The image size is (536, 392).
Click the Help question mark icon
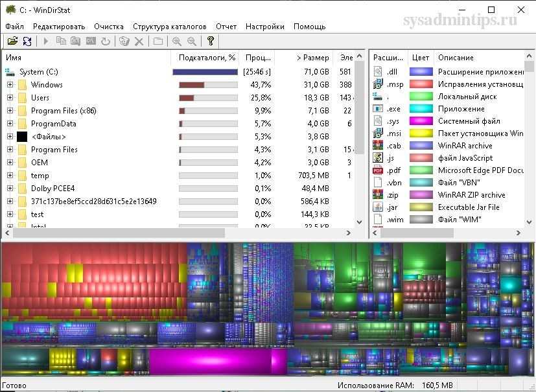pos(211,41)
